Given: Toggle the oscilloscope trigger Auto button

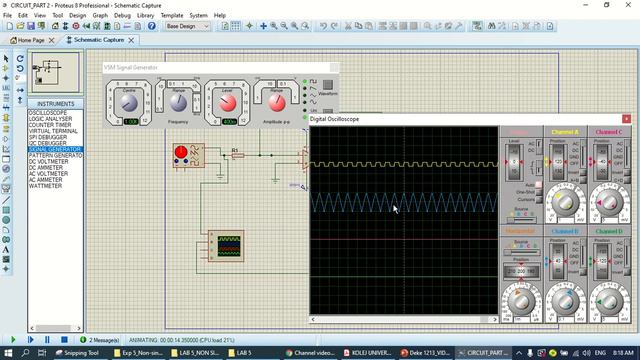Looking at the screenshot, I should click(x=538, y=185).
